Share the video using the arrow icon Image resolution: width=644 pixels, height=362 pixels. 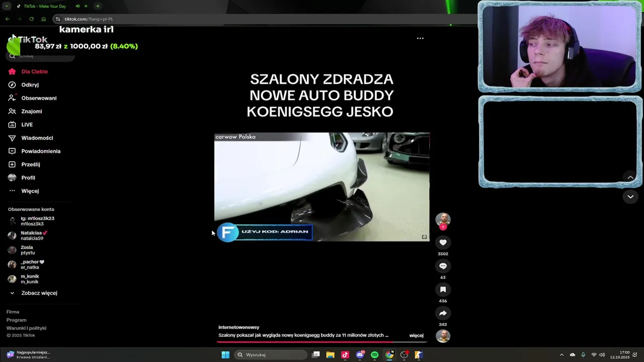[x=443, y=313]
